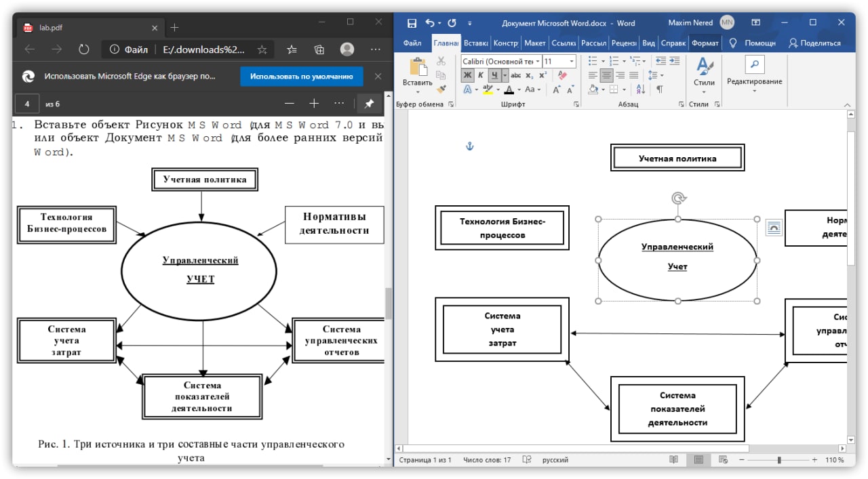Open the Помощн tell-me search

(x=752, y=43)
